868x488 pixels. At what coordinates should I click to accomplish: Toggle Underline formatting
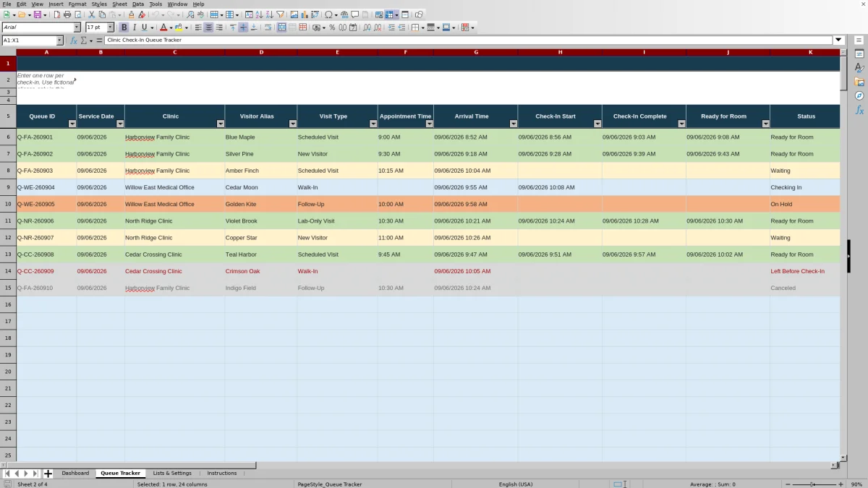point(144,27)
